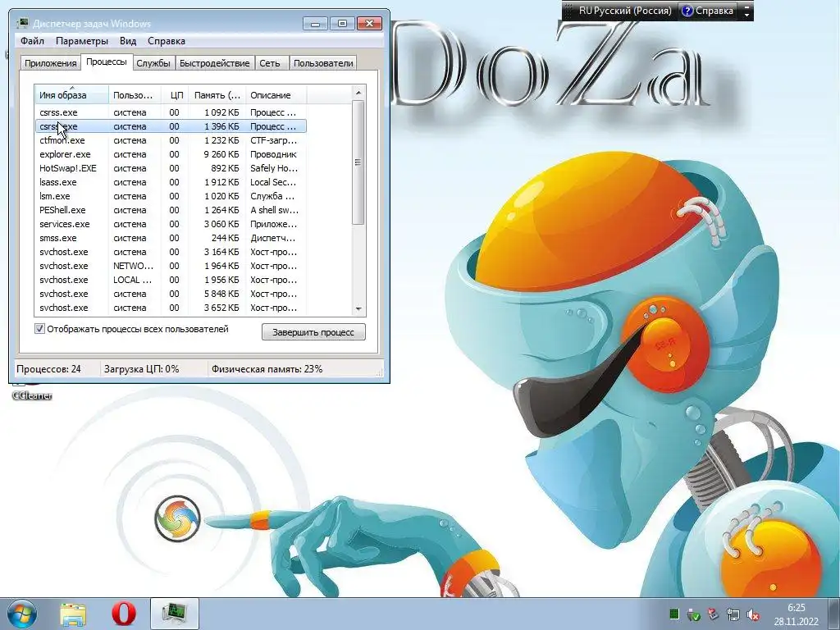Launch Windows Explorer from the taskbar
Screen dimensions: 840x630
click(72, 614)
